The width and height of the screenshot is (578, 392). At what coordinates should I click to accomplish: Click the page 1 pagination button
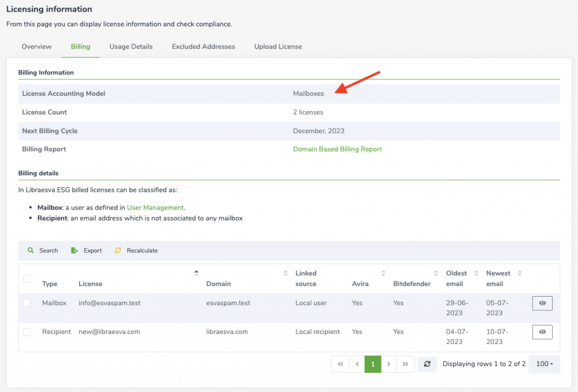pyautogui.click(x=373, y=364)
